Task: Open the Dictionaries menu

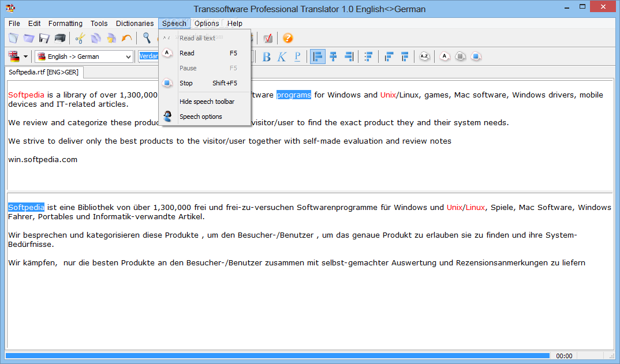Action: pos(135,23)
